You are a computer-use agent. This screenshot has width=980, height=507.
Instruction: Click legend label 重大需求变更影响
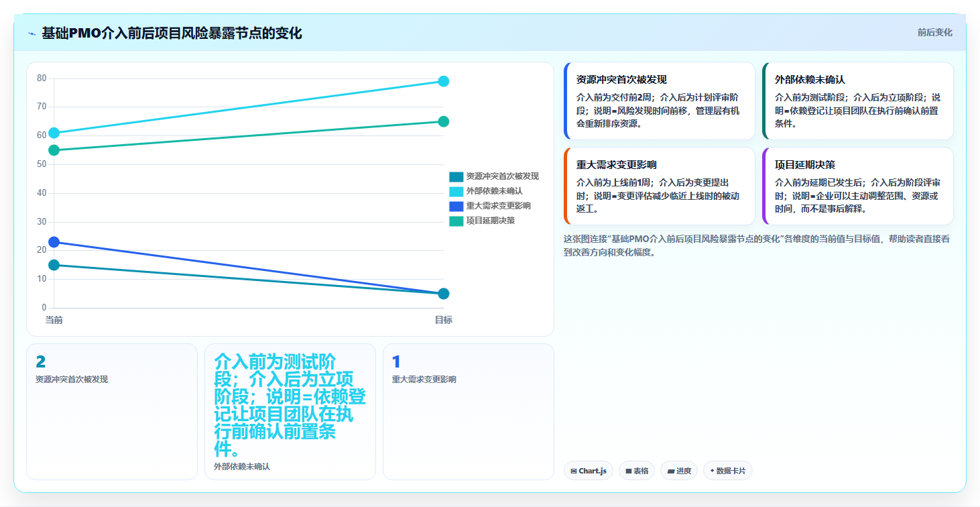click(499, 206)
